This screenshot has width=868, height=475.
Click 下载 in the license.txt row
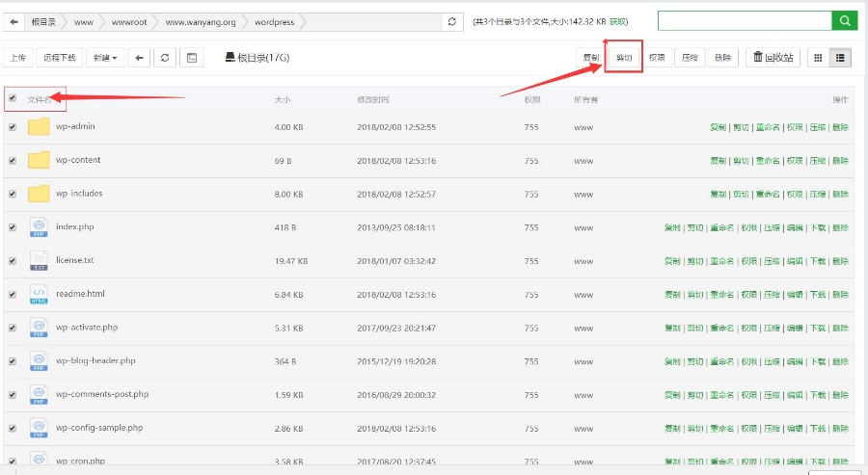818,261
